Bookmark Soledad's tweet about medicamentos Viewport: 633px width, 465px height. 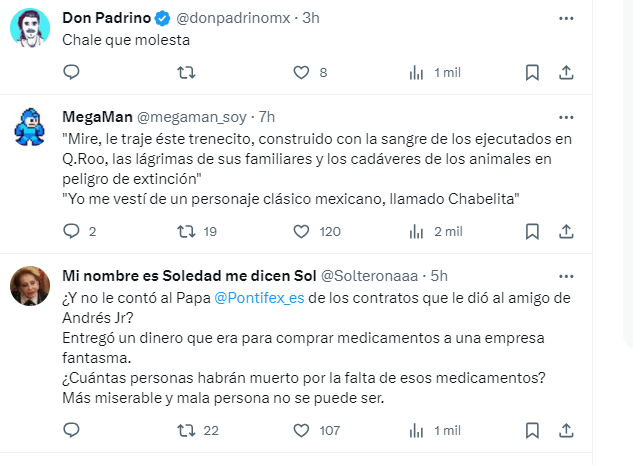(x=533, y=430)
